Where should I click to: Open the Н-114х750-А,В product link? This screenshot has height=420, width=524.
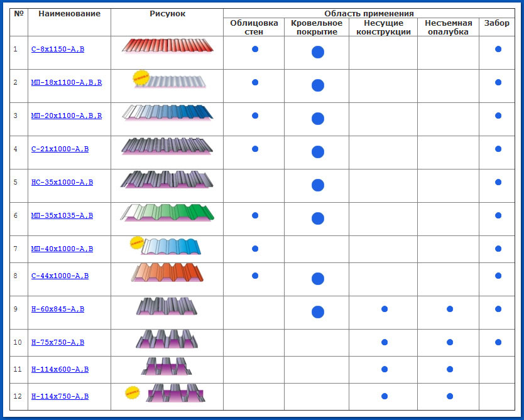tap(60, 396)
